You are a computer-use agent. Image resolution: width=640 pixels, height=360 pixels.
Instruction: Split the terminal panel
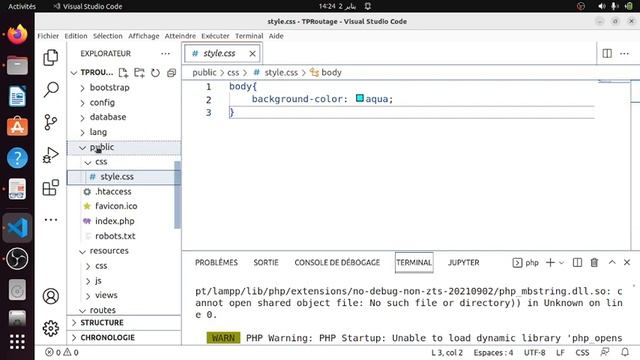pos(577,262)
